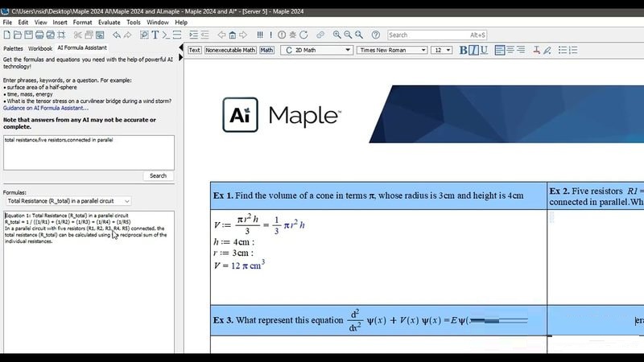644x362 pixels.
Task: Open help with the question mark icon
Action: coord(376,35)
